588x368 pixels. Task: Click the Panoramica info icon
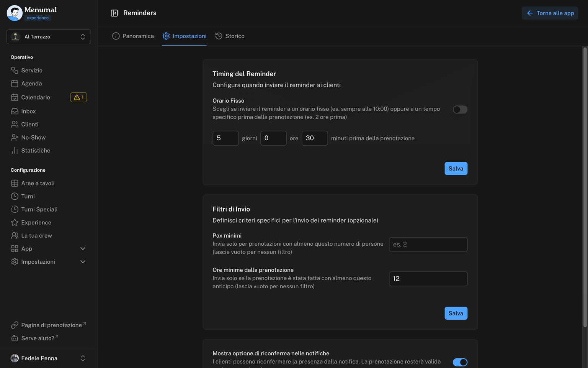(116, 36)
